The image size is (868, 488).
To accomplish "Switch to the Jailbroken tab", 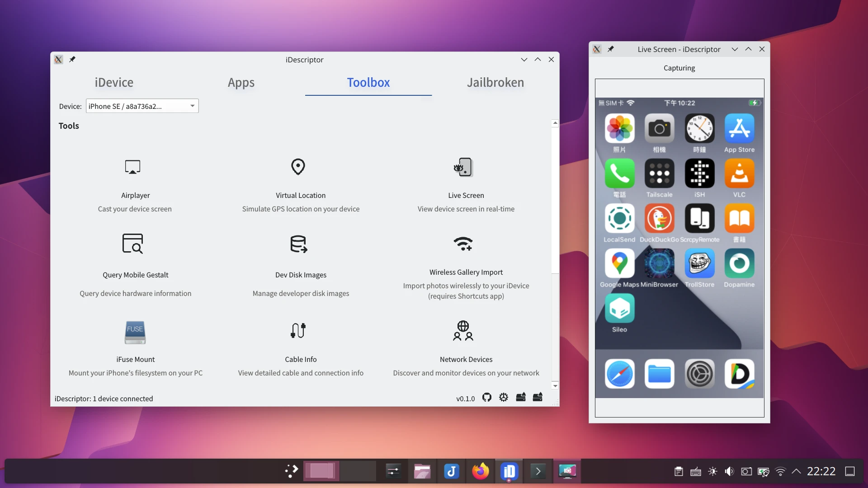I will pos(495,82).
